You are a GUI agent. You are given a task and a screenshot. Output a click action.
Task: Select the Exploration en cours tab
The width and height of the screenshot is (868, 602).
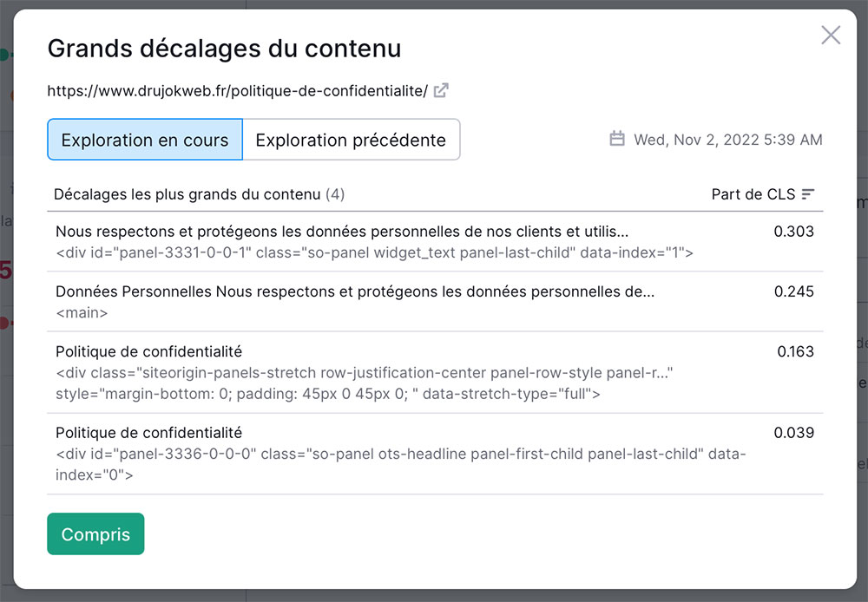point(145,140)
